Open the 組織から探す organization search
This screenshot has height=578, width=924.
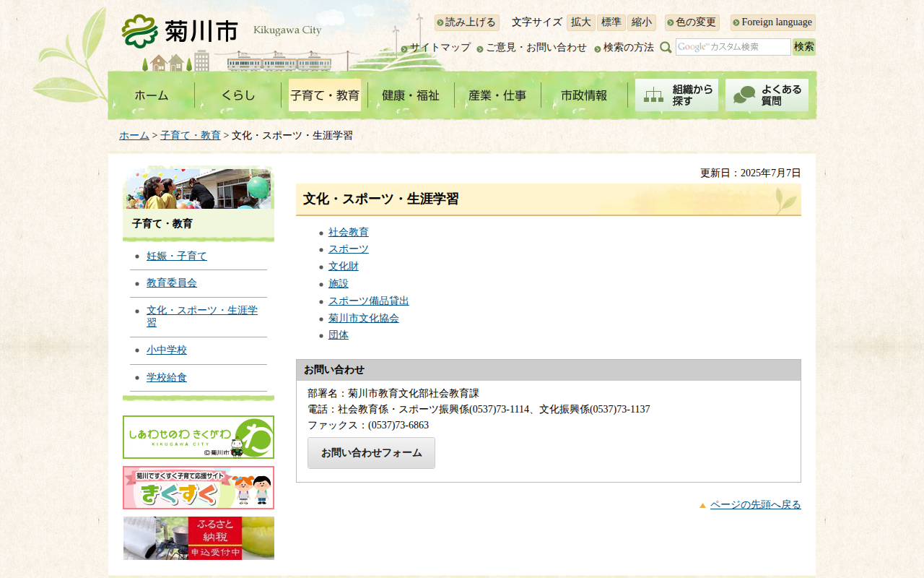[676, 95]
